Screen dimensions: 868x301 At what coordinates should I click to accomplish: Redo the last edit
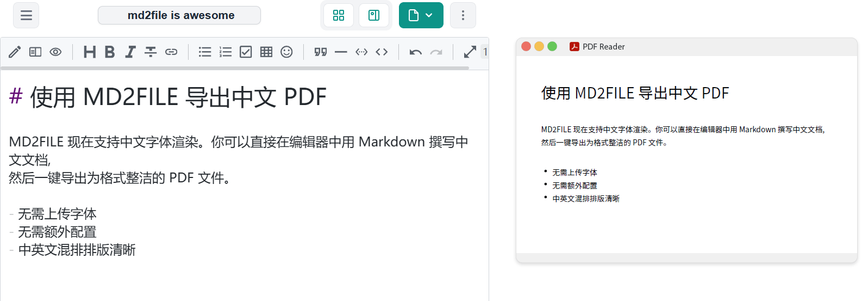(x=436, y=52)
